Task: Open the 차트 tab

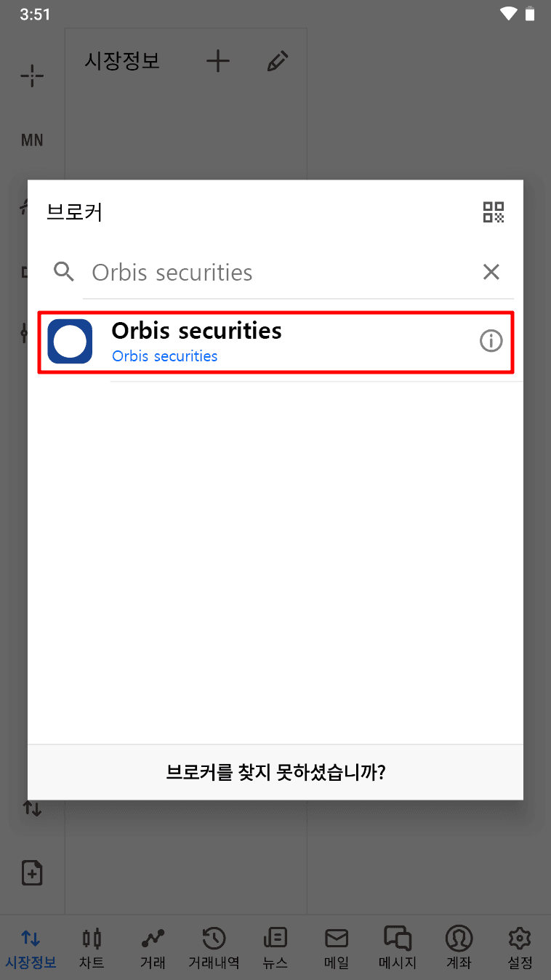Action: coord(92,948)
